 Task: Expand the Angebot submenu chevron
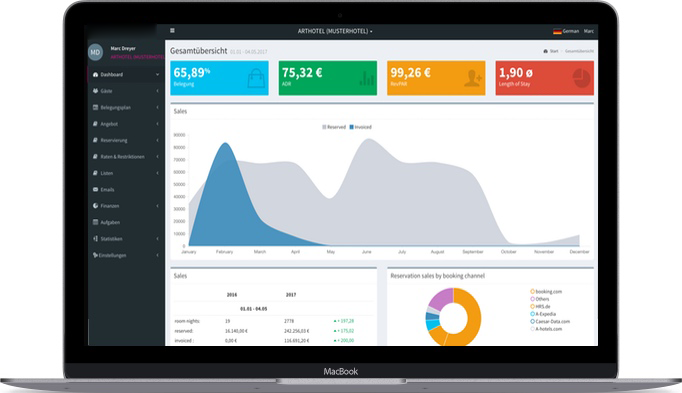click(157, 124)
